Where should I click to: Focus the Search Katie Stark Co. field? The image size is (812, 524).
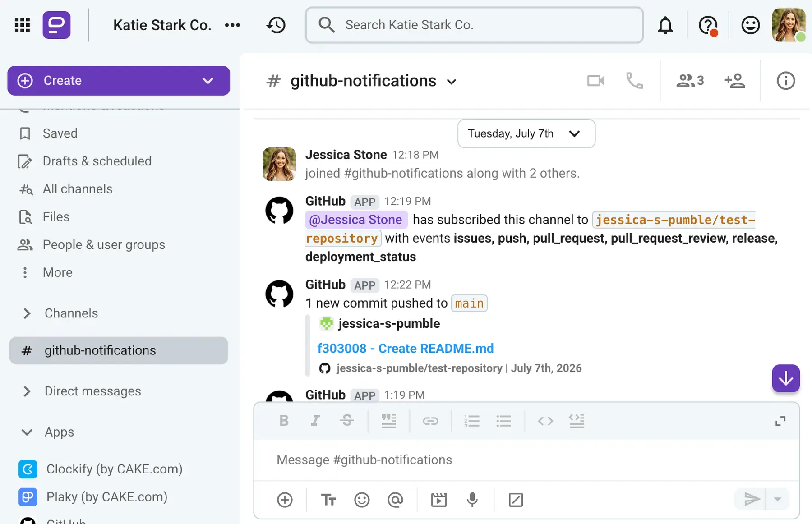[x=474, y=25]
